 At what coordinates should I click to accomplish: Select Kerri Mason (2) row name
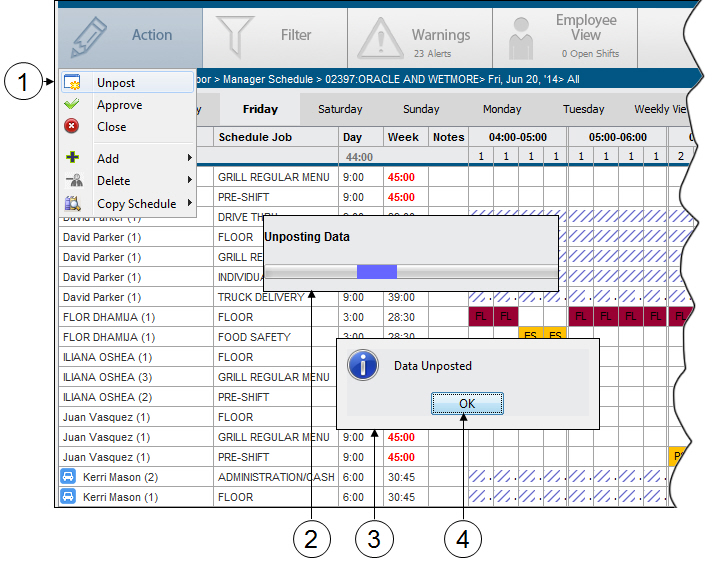(x=120, y=477)
